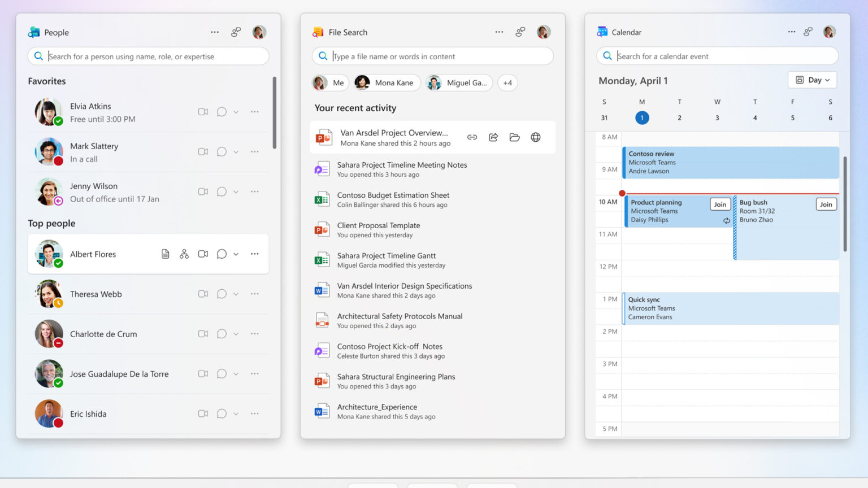This screenshot has height=488, width=868.
Task: Filter files by Mona Kane
Action: point(387,83)
